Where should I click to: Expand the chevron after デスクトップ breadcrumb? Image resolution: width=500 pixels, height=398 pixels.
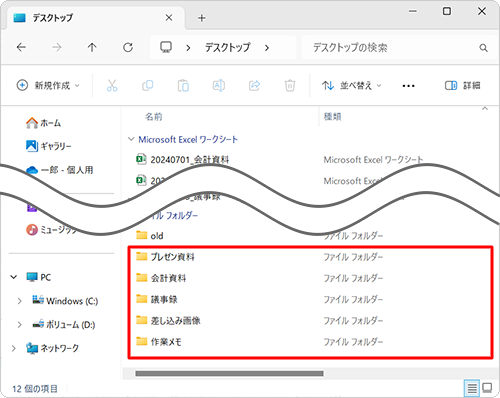[x=267, y=48]
